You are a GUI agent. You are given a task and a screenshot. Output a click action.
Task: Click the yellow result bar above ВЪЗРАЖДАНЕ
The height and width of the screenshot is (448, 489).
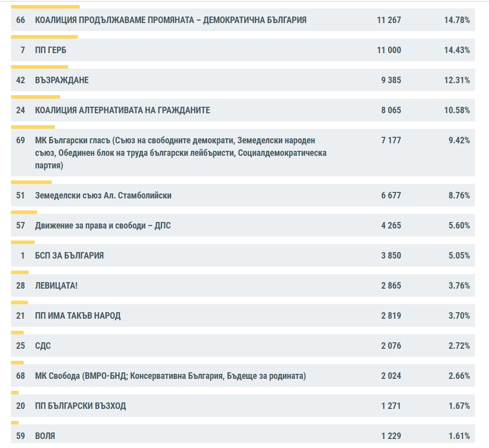point(40,67)
